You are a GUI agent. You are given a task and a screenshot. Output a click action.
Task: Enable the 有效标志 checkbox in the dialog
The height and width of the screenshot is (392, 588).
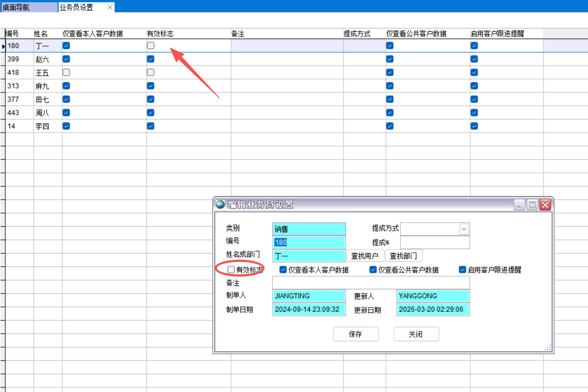click(231, 270)
